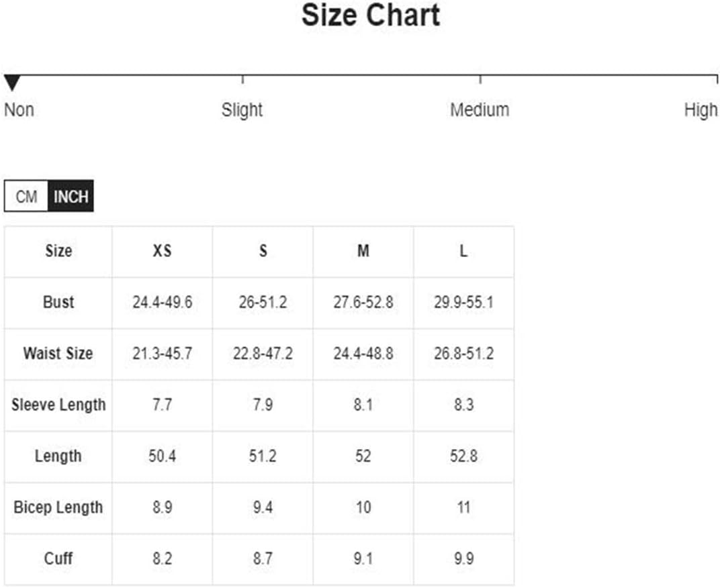This screenshot has width=720, height=588.
Task: Select the Sleeve Length row label
Action: coord(58,405)
